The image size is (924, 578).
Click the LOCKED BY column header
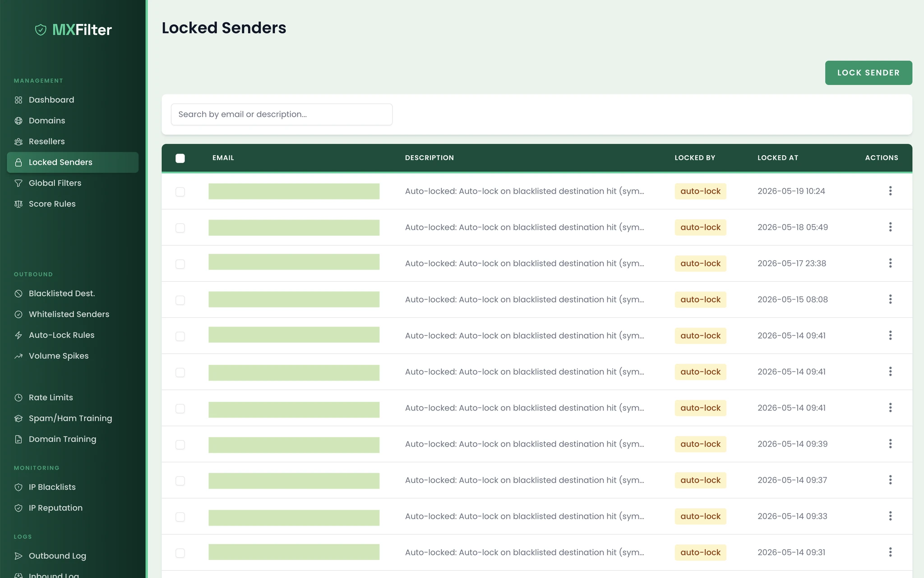tap(695, 158)
